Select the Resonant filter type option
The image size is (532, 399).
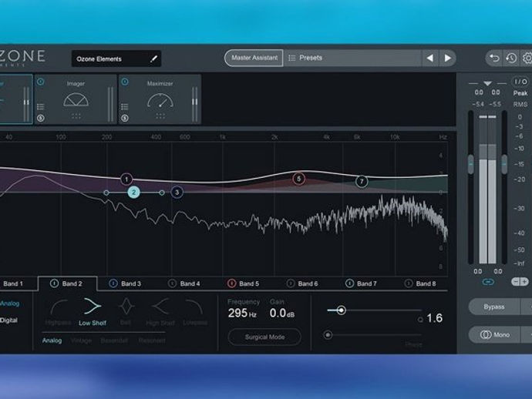(x=152, y=340)
